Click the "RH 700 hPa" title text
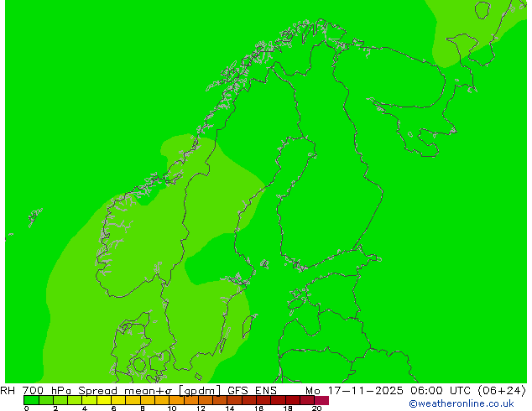This screenshot has width=532, height=411. (x=35, y=391)
